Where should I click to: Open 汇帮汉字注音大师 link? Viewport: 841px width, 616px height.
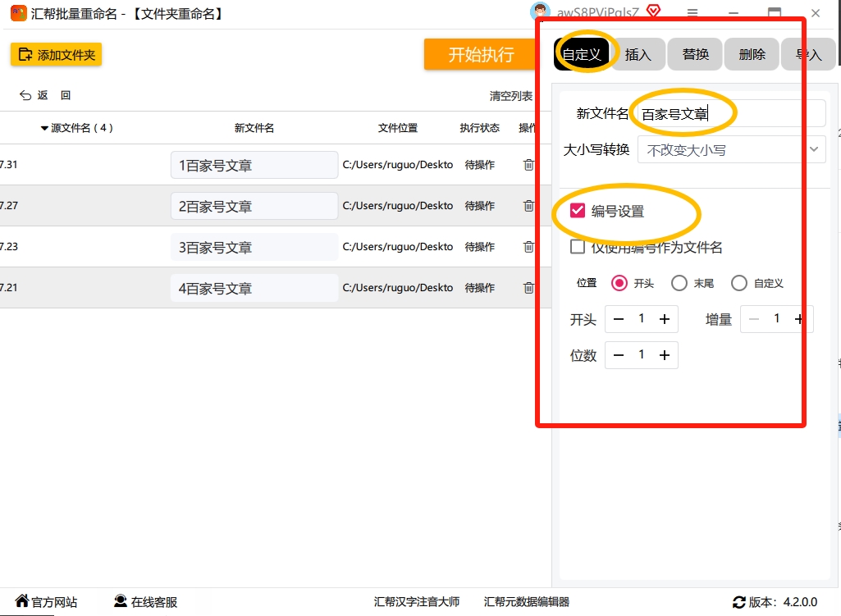[x=417, y=602]
